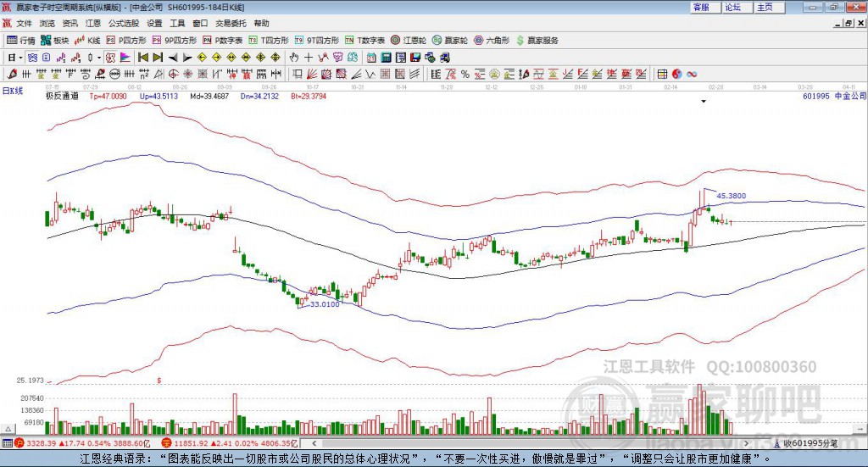Click the 33.0100 low price label
The image size is (868, 467).
click(325, 304)
